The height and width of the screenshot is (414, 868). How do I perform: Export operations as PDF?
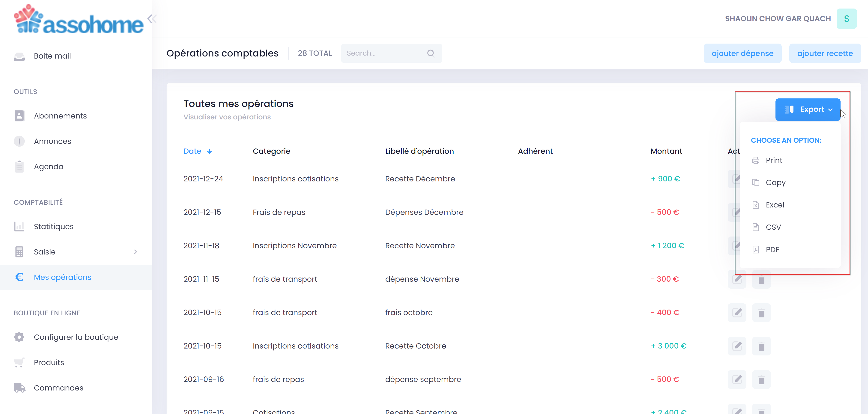pyautogui.click(x=772, y=249)
